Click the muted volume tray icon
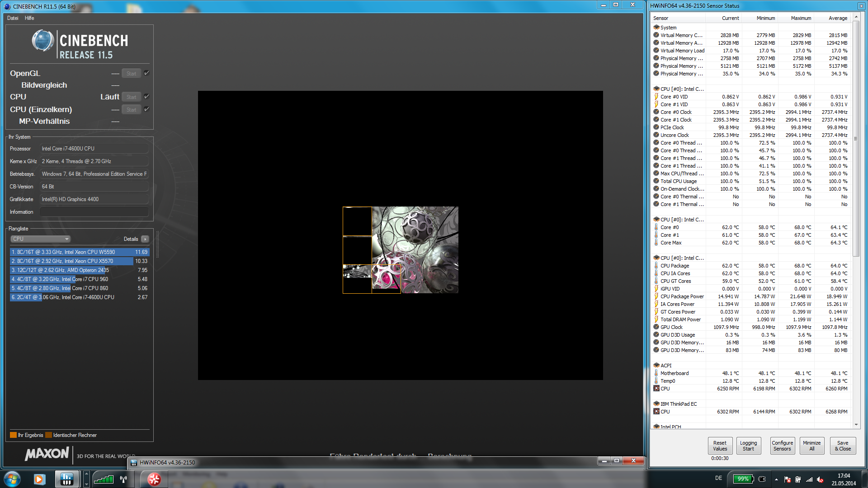 click(820, 479)
